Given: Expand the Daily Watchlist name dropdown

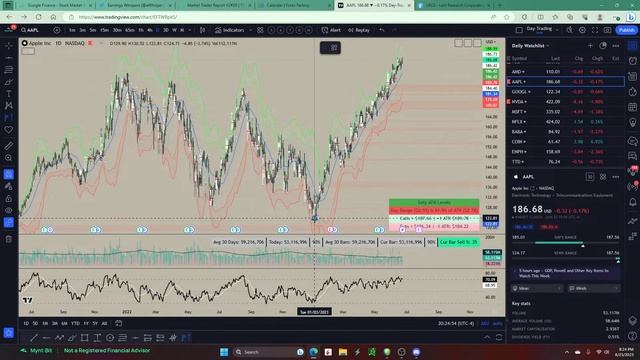Looking at the screenshot, I should [x=531, y=46].
